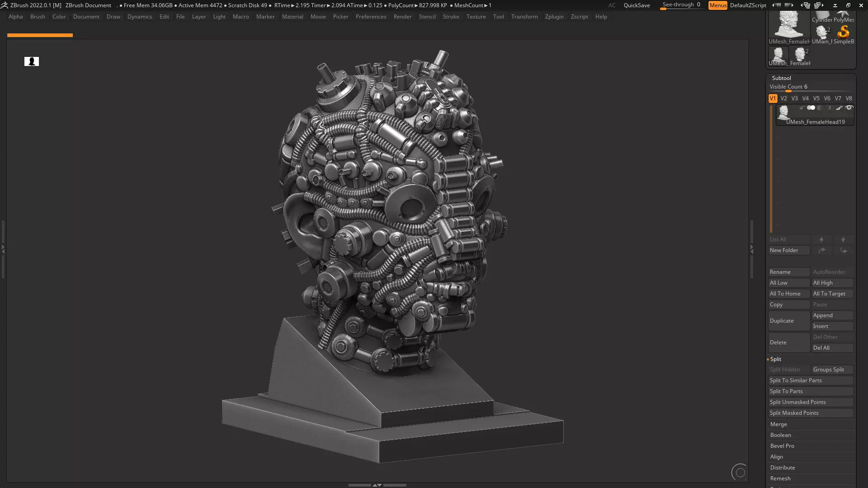
Task: Collapse the Split section
Action: click(776, 359)
